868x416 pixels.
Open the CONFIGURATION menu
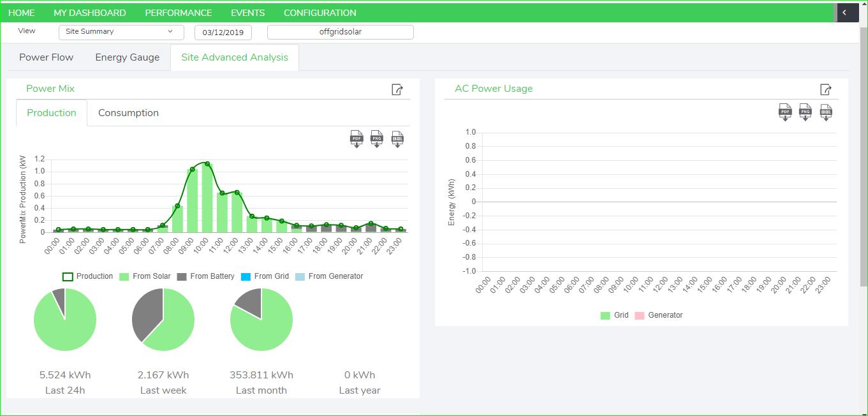coord(320,13)
